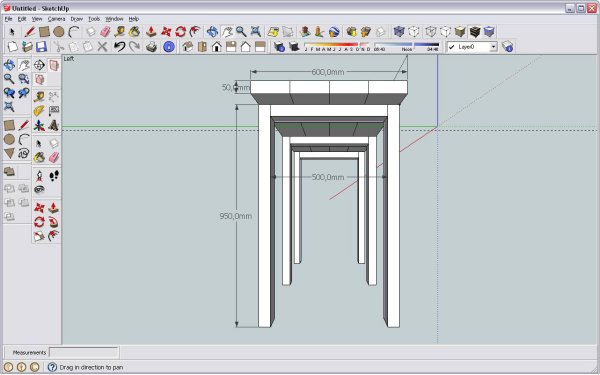Open the Edit menu
The image size is (600, 375).
[x=22, y=19]
